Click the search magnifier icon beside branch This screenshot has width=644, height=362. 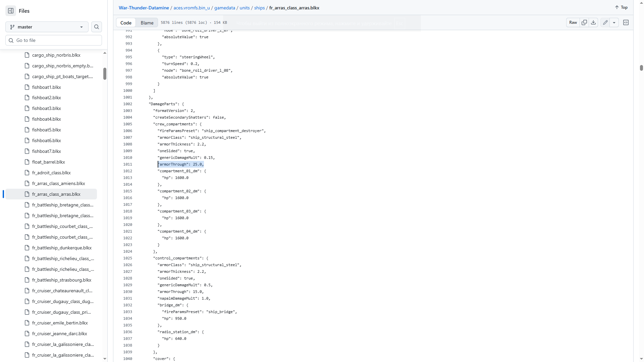click(97, 27)
